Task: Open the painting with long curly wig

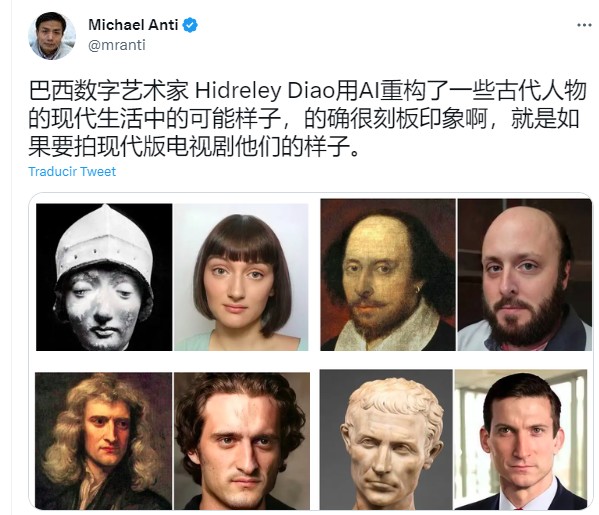Action: (x=103, y=441)
